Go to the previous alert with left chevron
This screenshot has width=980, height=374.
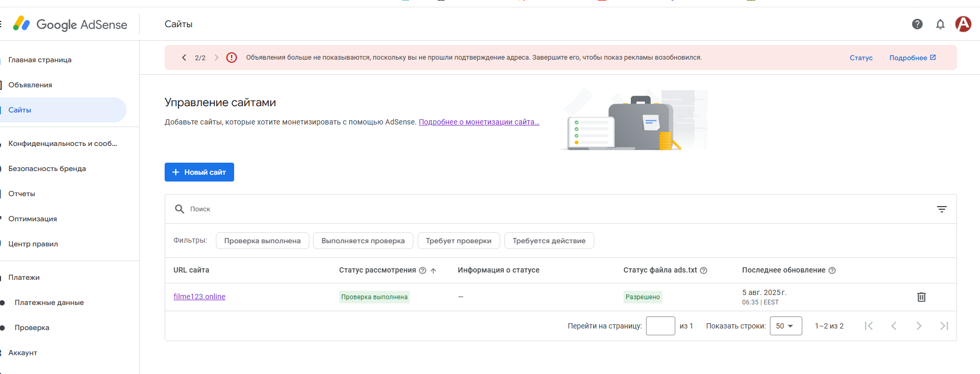pos(184,58)
